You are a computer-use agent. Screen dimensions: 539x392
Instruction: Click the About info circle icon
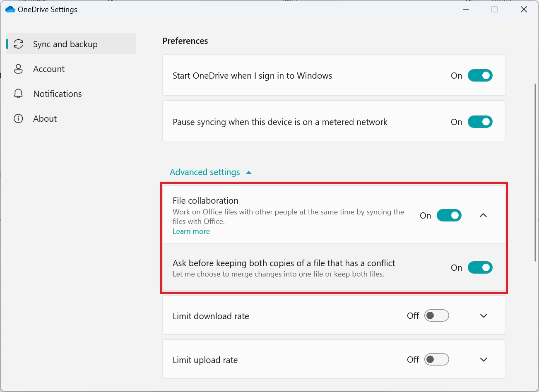point(18,118)
